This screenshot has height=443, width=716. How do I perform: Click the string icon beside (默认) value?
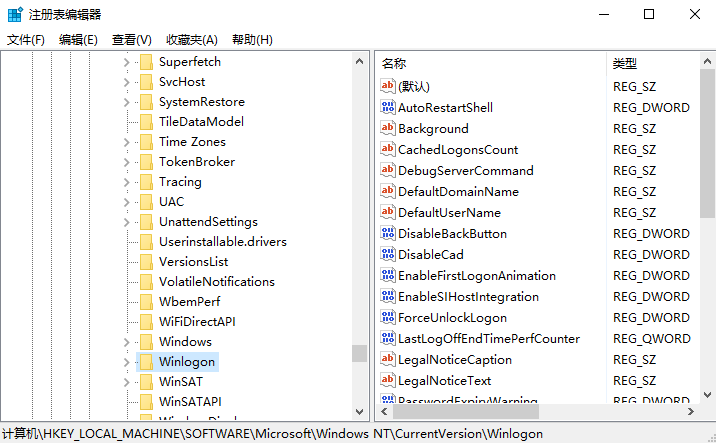click(388, 86)
